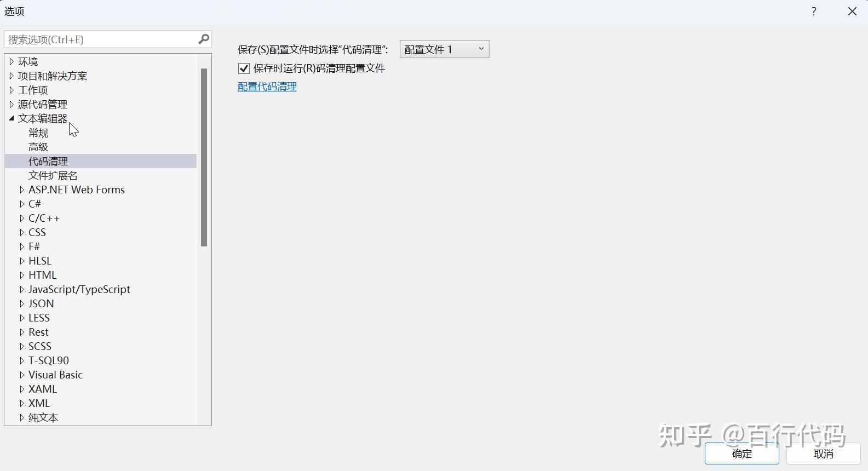Expand the LESS node arrow
Image resolution: width=868 pixels, height=471 pixels.
coord(22,318)
